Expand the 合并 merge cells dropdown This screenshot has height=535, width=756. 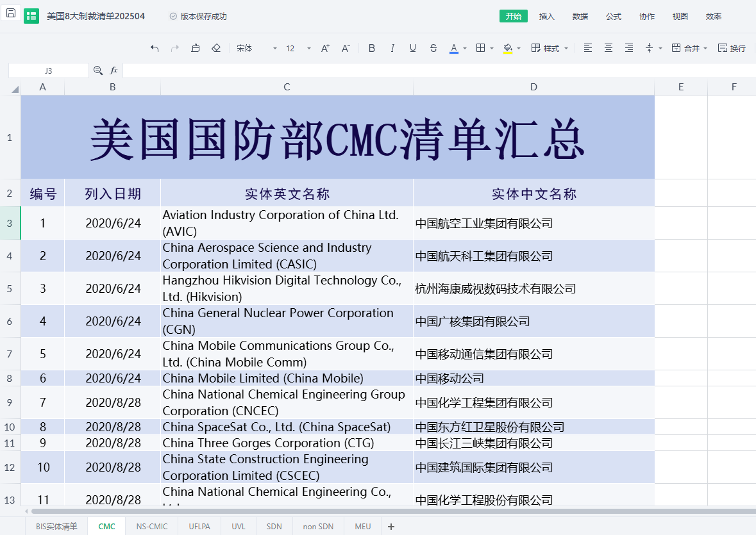pos(705,48)
